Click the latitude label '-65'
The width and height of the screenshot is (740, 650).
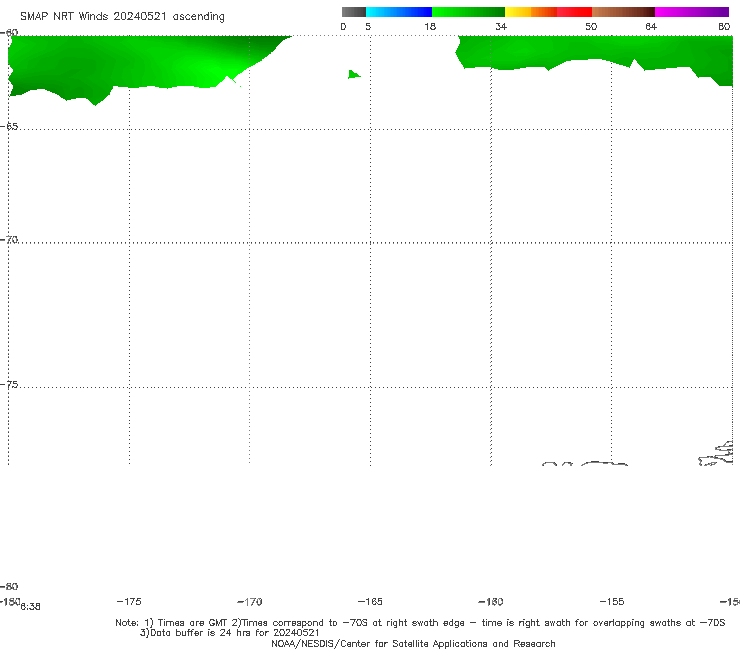[x=9, y=127]
